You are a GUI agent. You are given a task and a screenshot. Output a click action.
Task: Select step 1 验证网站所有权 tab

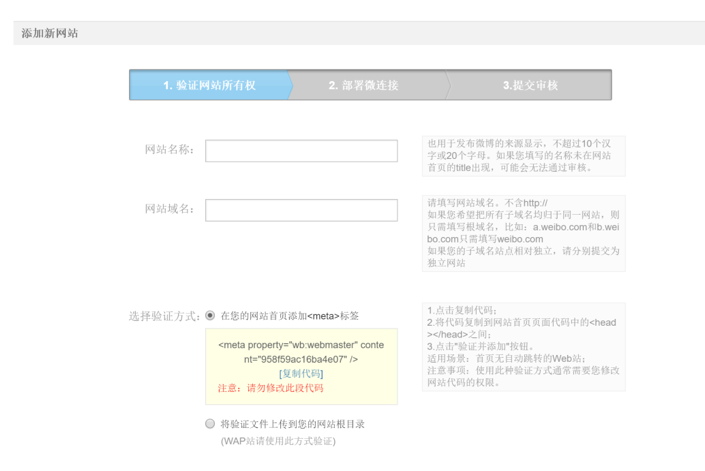(x=209, y=86)
